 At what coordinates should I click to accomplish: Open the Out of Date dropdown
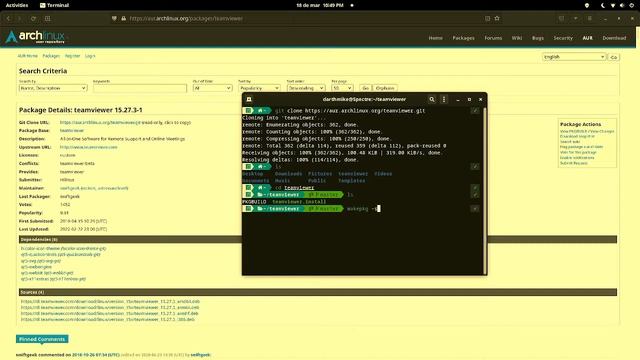[212, 88]
